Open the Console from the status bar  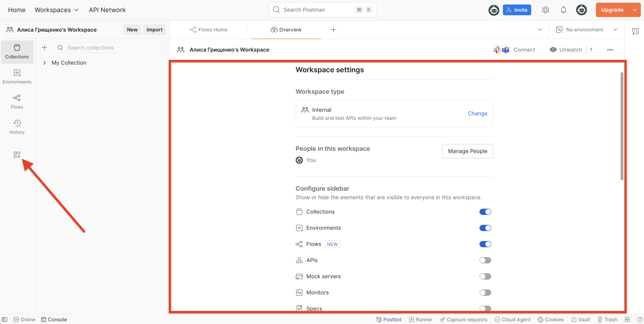coord(54,320)
